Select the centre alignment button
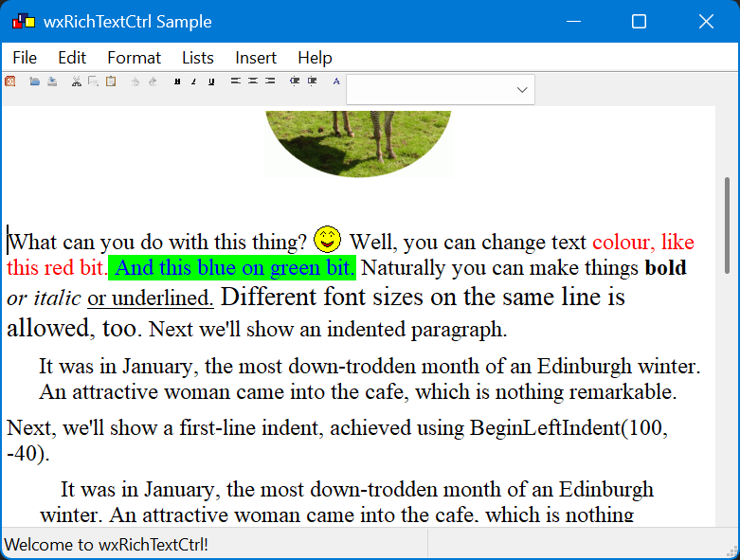The height and width of the screenshot is (560, 740). [x=253, y=81]
